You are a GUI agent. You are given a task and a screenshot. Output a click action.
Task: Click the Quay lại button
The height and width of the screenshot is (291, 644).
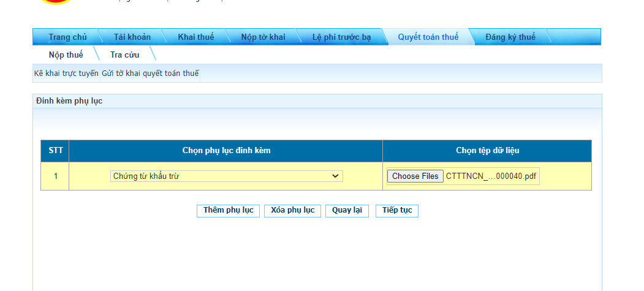[347, 210]
